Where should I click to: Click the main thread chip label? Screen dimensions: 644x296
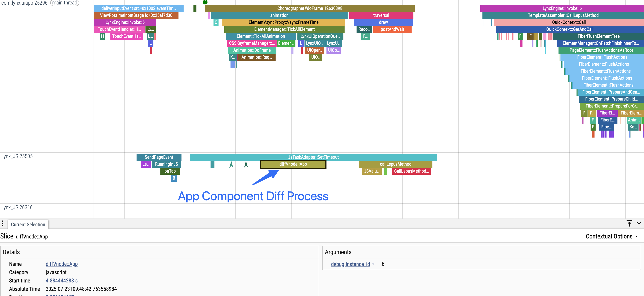(x=65, y=3)
